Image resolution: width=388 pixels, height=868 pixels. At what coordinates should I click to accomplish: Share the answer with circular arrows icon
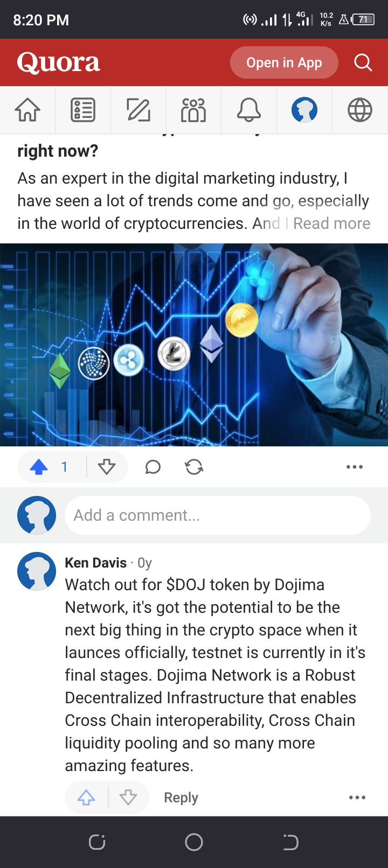(x=194, y=467)
